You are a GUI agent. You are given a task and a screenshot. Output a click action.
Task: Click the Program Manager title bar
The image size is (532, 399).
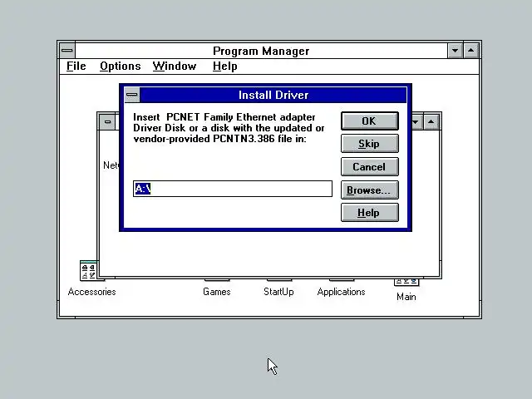pos(261,51)
